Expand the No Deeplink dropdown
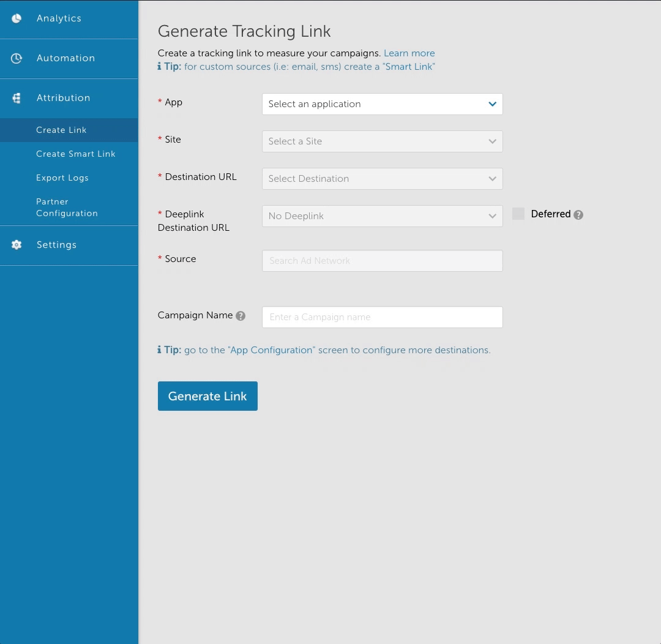The image size is (661, 644). tap(382, 216)
